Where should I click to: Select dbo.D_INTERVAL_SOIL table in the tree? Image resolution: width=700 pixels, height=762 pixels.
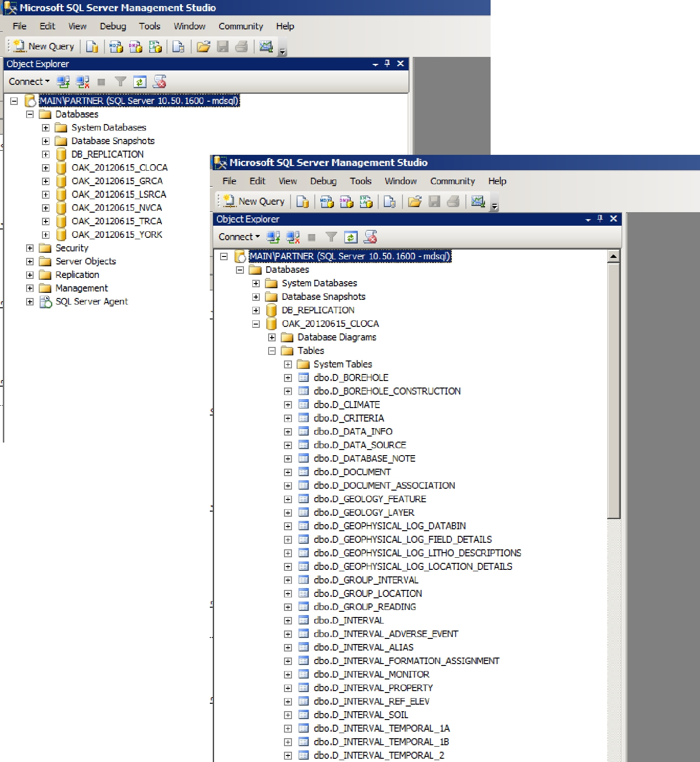pyautogui.click(x=361, y=715)
